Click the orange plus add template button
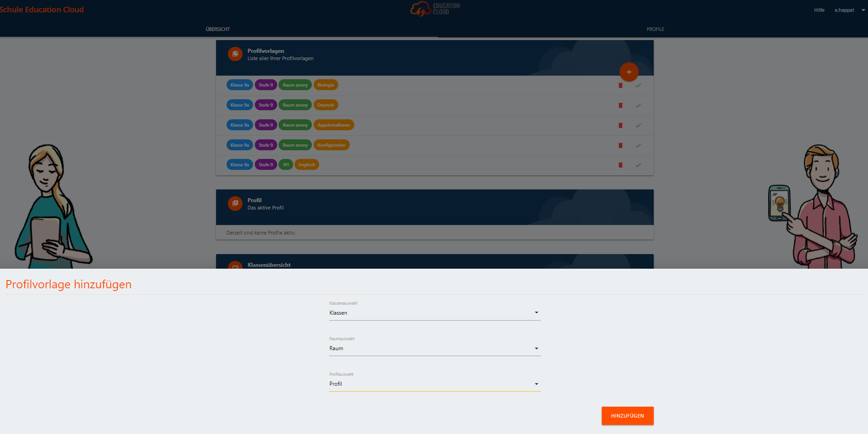 pyautogui.click(x=629, y=72)
